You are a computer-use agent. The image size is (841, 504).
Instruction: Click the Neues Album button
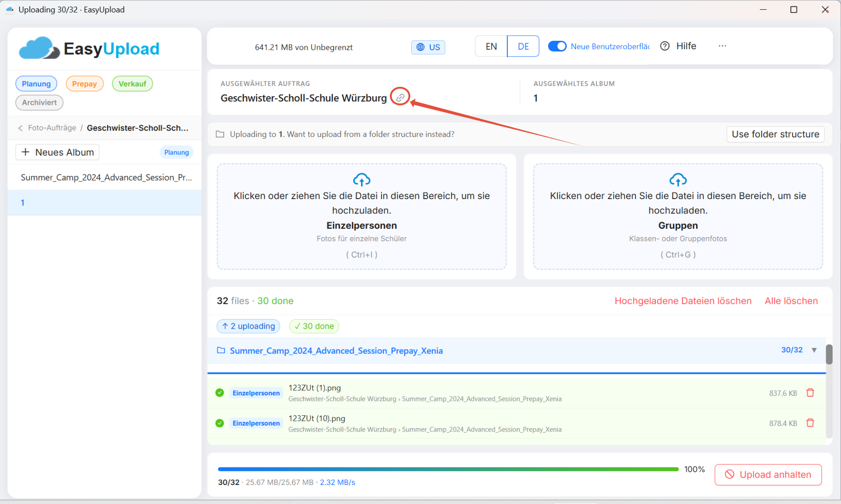click(58, 152)
